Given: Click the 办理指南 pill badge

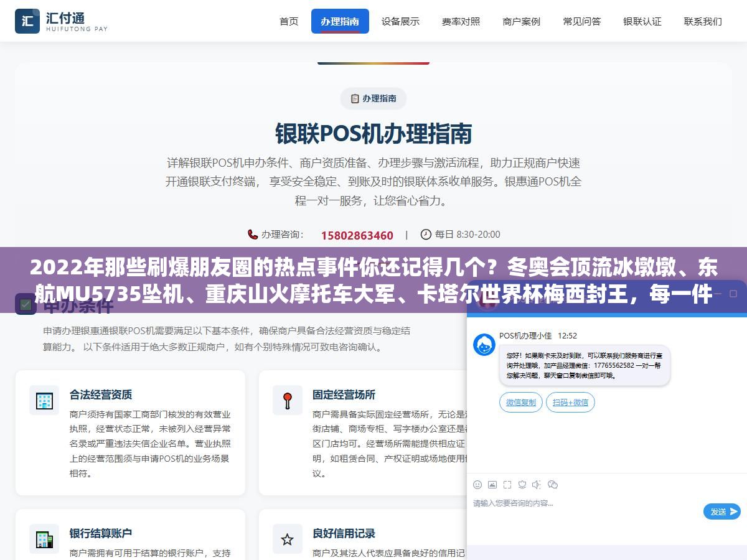Looking at the screenshot, I should [374, 98].
